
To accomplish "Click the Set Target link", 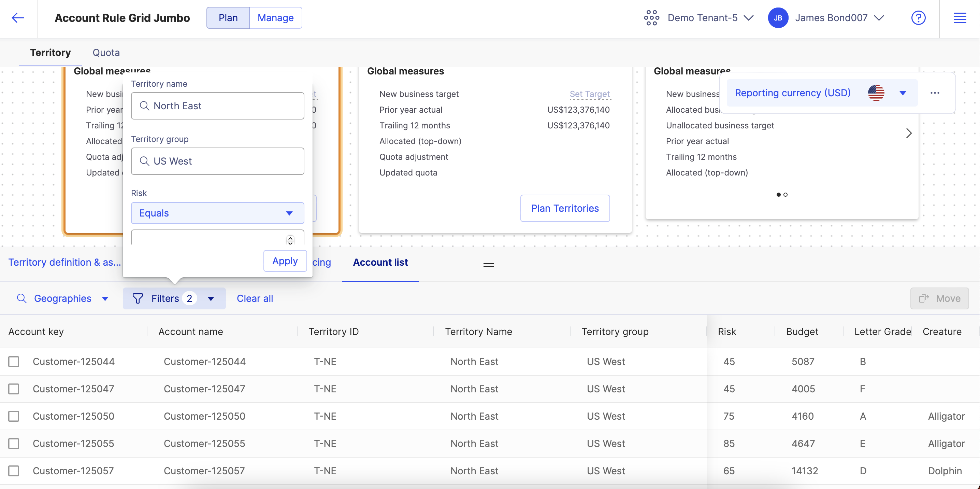I will pos(590,94).
